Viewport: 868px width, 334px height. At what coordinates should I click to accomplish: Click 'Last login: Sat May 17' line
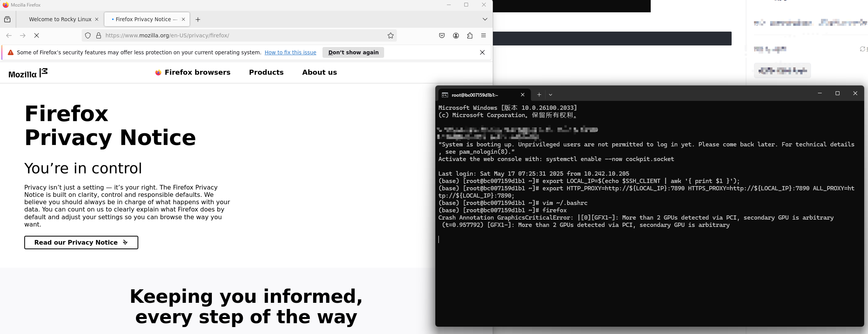(x=534, y=174)
